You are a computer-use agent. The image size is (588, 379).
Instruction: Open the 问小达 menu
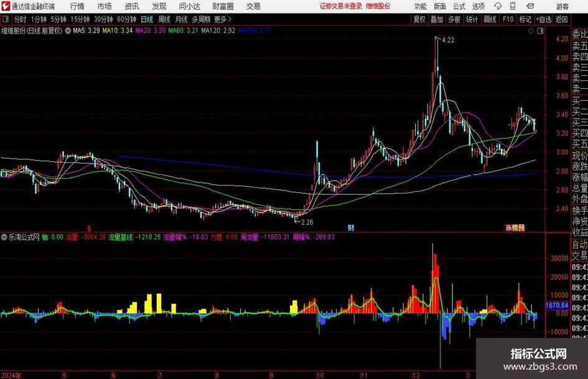(190, 6)
